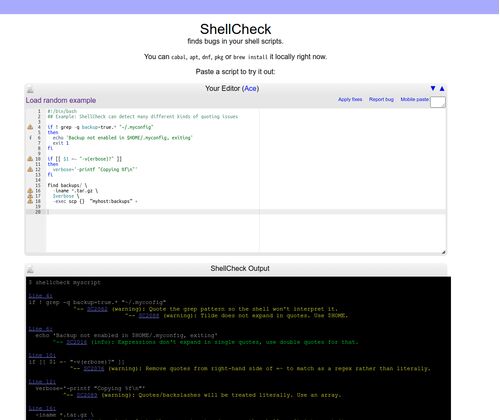The image size is (500, 420).
Task: Click the 'brew install' text
Action: (x=250, y=57)
